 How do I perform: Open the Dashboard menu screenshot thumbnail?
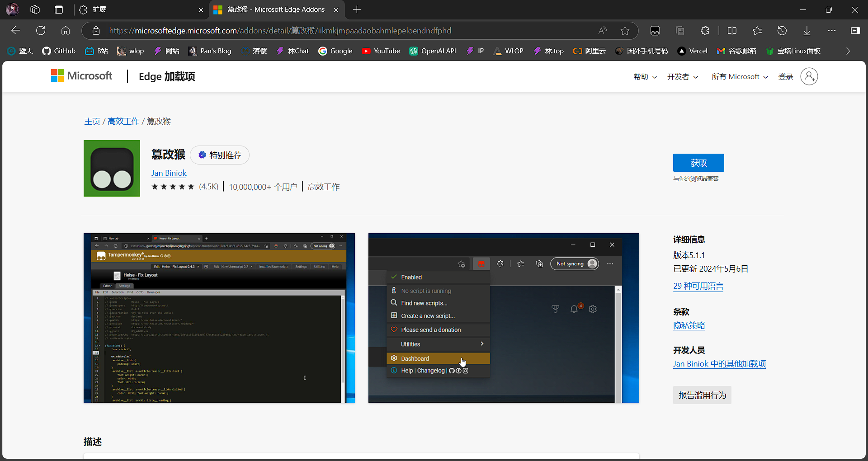(504, 318)
